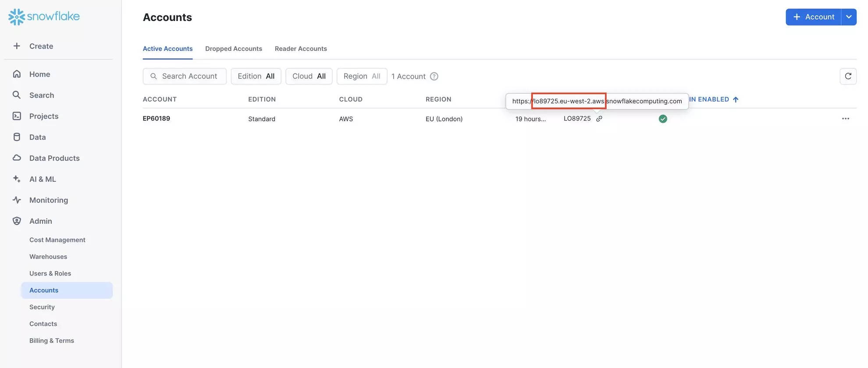Screen dimensions: 868x368
Task: Open the Region filter dropdown
Action: click(362, 76)
